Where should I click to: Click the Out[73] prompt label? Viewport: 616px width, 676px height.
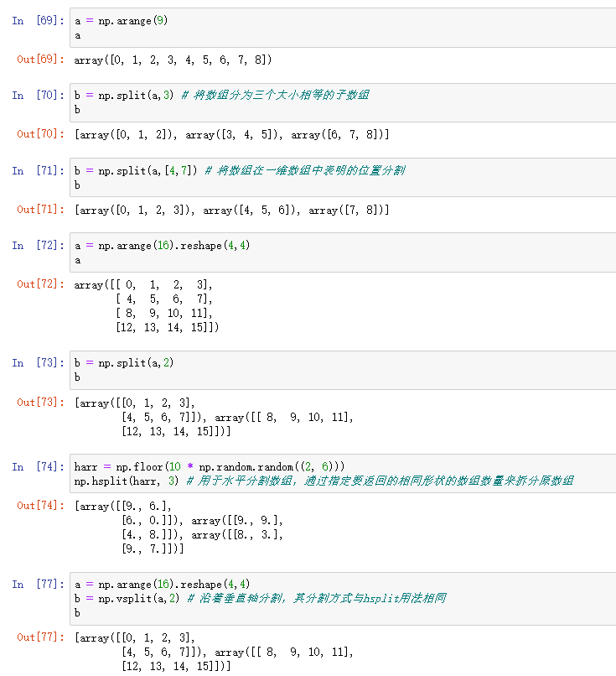point(40,403)
